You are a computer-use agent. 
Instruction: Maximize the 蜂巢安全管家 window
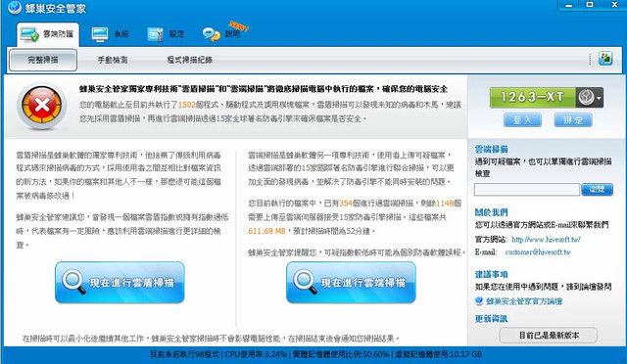tap(590, 5)
